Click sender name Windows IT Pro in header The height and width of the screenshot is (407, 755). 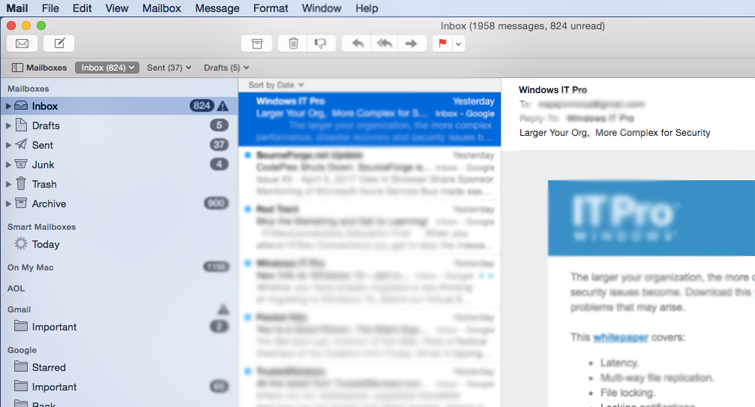[553, 90]
